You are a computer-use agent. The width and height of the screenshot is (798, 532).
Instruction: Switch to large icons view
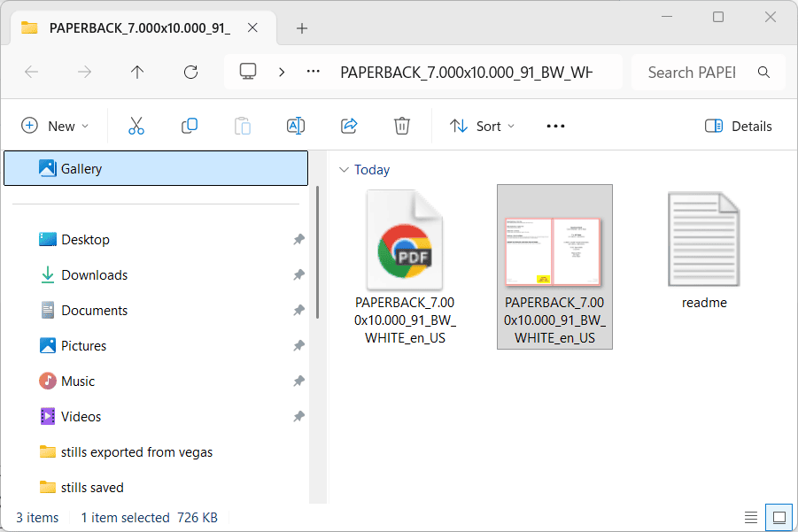coord(779,518)
